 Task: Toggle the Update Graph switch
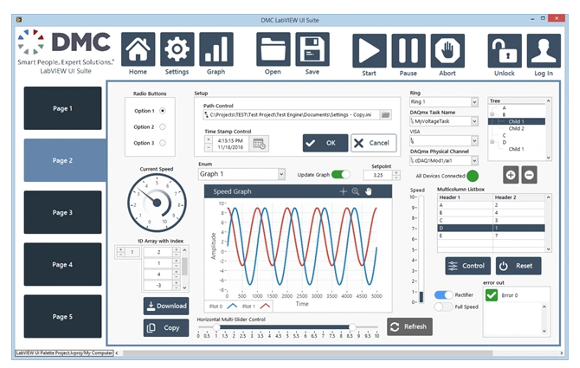coord(341,174)
